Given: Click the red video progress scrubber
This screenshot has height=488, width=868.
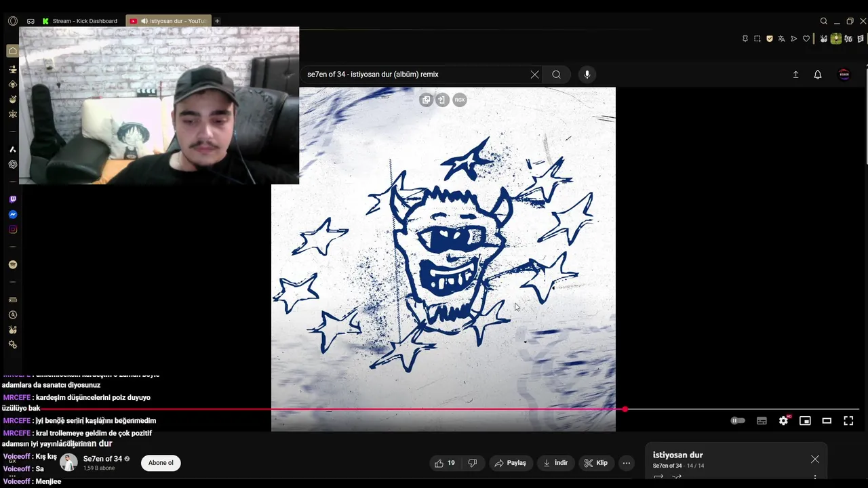Looking at the screenshot, I should point(625,409).
